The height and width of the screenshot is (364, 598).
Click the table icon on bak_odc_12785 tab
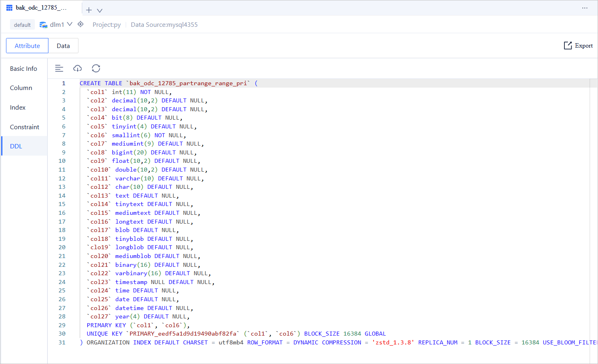pyautogui.click(x=9, y=8)
